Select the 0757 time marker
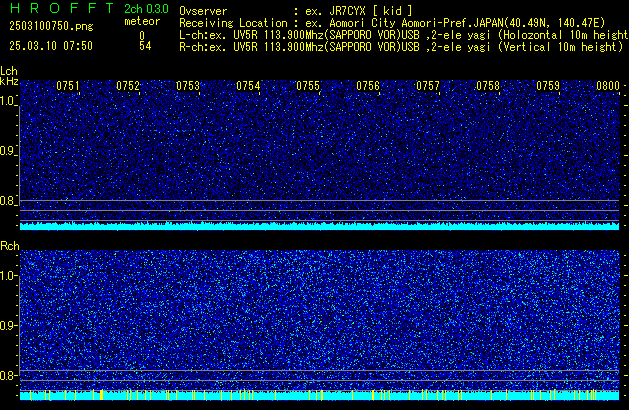The image size is (629, 410). point(428,86)
